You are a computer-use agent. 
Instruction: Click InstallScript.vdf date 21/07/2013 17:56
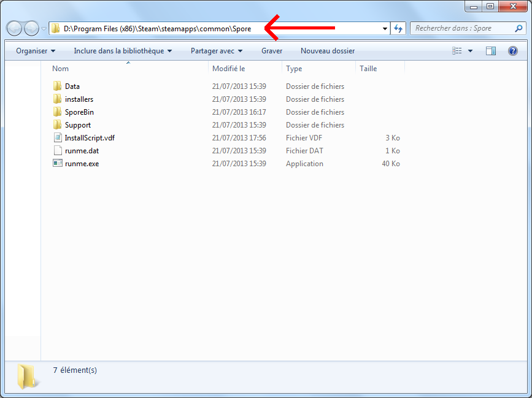pyautogui.click(x=239, y=138)
